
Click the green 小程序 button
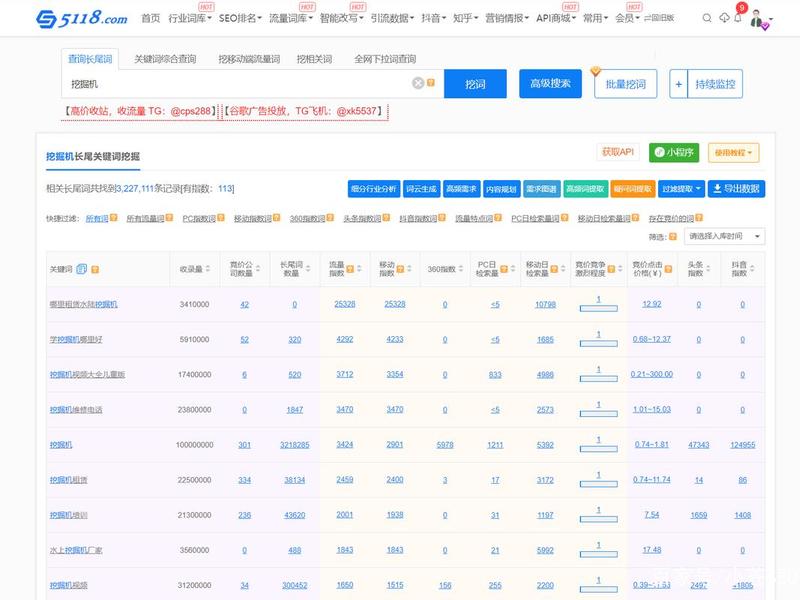674,153
